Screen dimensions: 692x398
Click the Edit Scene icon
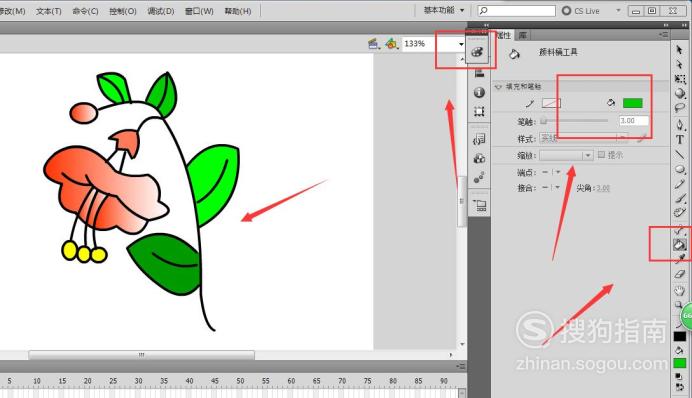coord(374,44)
